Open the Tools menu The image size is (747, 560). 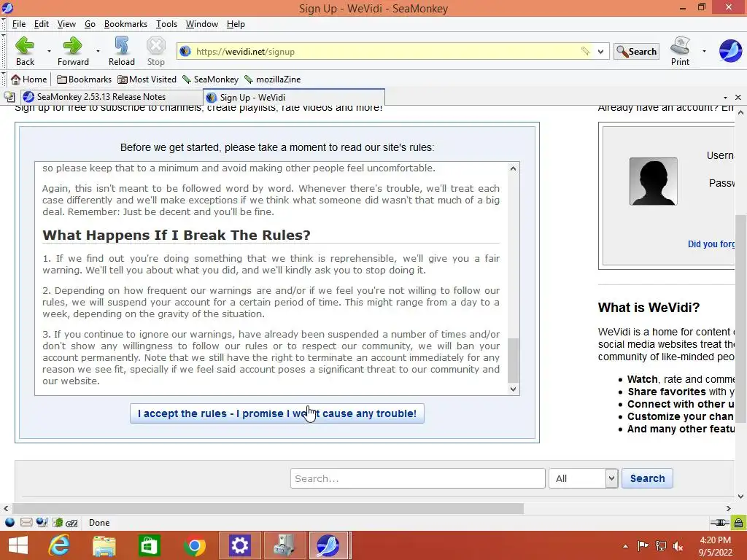click(166, 24)
